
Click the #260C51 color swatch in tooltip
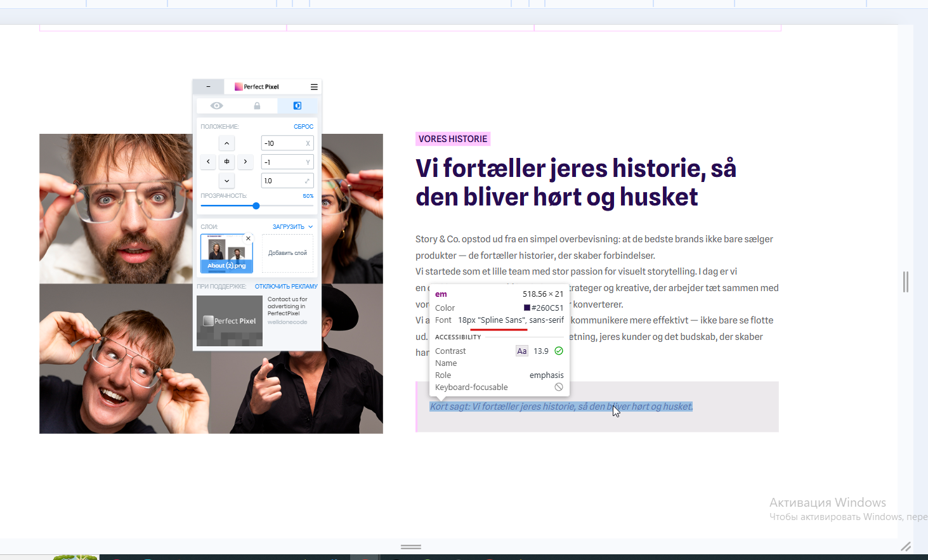pos(526,308)
